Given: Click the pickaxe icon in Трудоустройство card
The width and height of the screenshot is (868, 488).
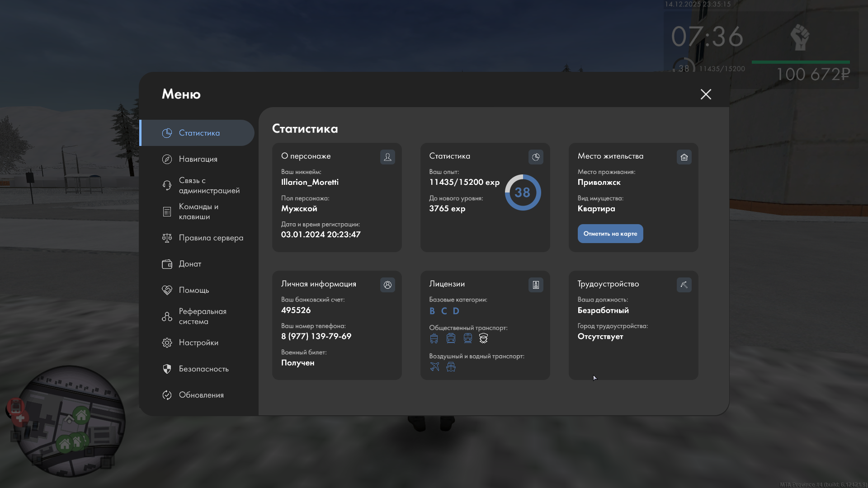Looking at the screenshot, I should [x=684, y=285].
